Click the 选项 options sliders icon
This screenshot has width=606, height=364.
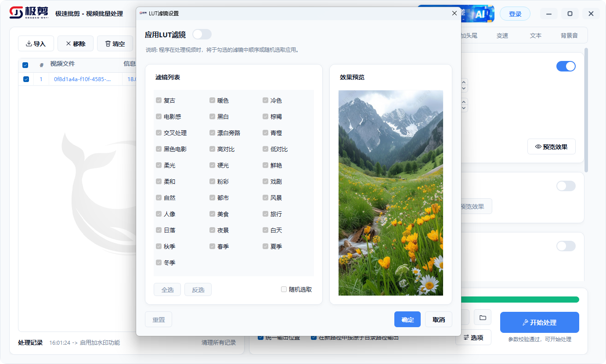pos(466,337)
